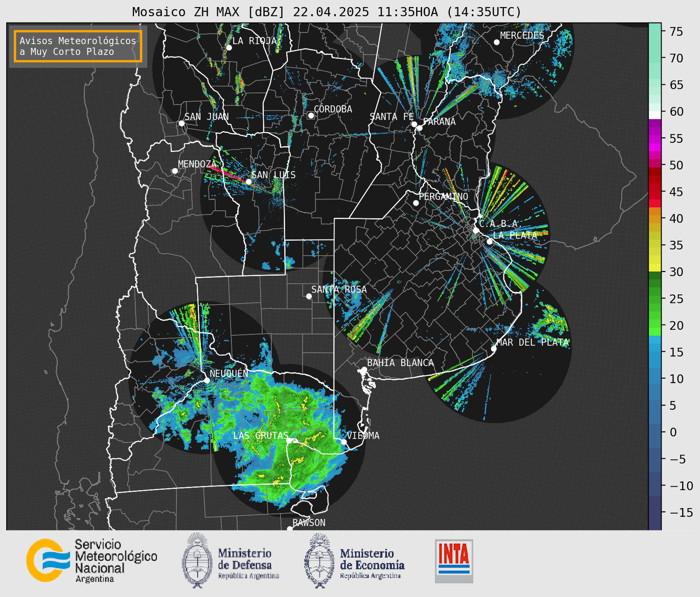700x597 pixels.
Task: Select the RAWSON city marker
Action: tap(290, 529)
